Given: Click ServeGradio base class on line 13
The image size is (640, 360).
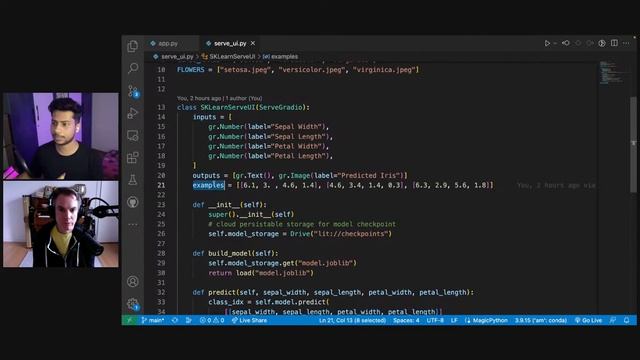Looking at the screenshot, I should coord(280,107).
